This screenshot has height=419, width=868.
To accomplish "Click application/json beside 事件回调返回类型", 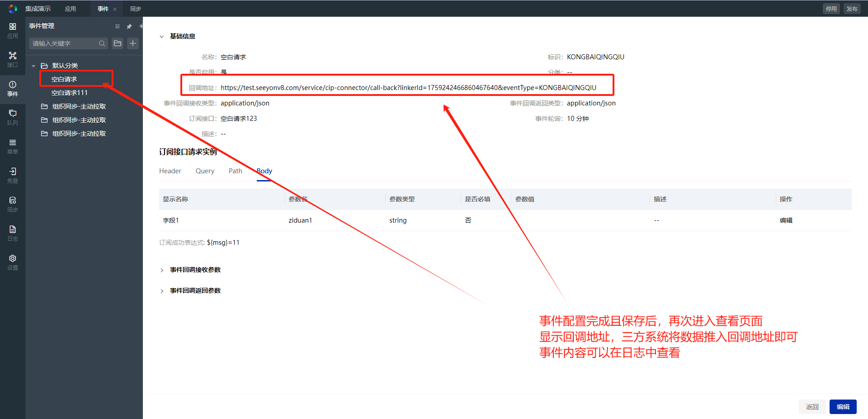I will 591,103.
